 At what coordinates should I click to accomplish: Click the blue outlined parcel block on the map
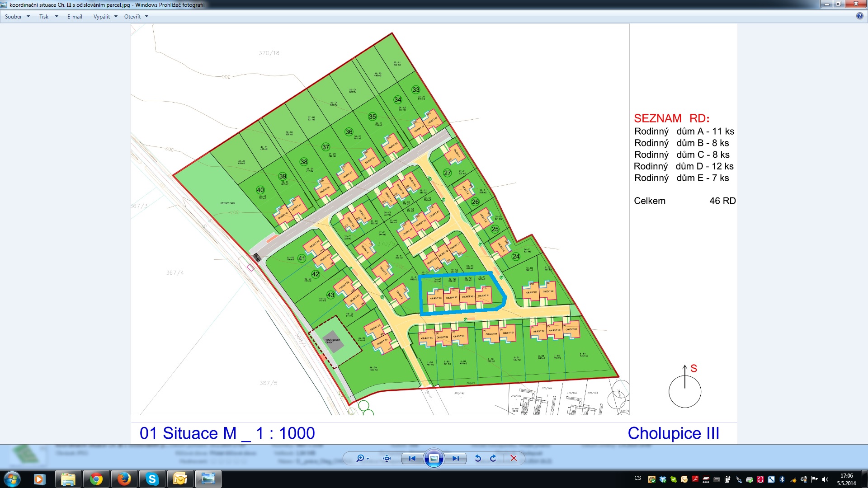click(461, 293)
